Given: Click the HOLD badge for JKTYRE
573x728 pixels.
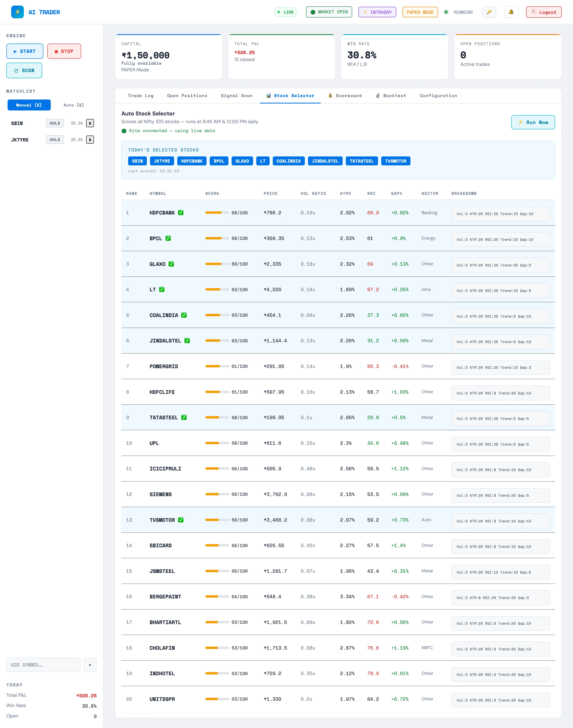Looking at the screenshot, I should (55, 140).
